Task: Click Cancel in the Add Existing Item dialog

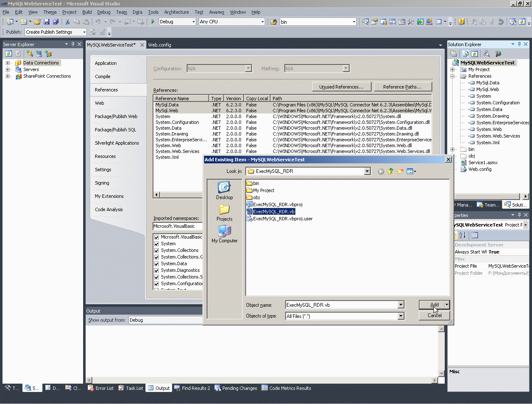Action: (x=434, y=315)
